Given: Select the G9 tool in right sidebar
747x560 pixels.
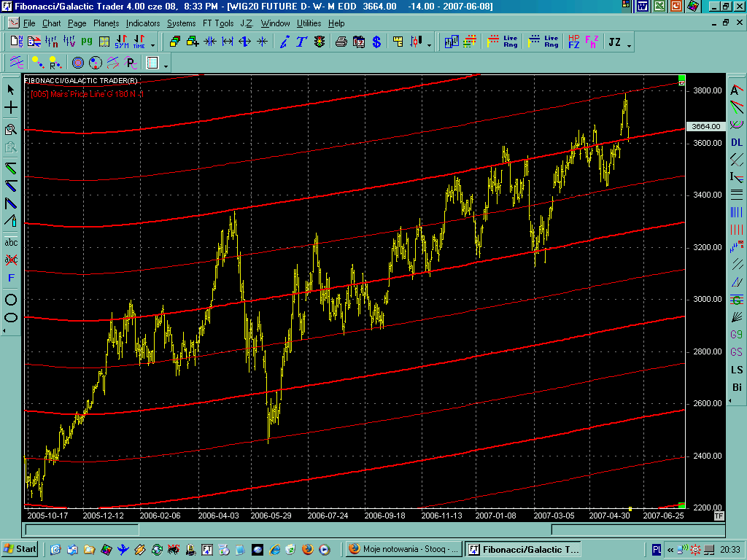Looking at the screenshot, I should (737, 335).
